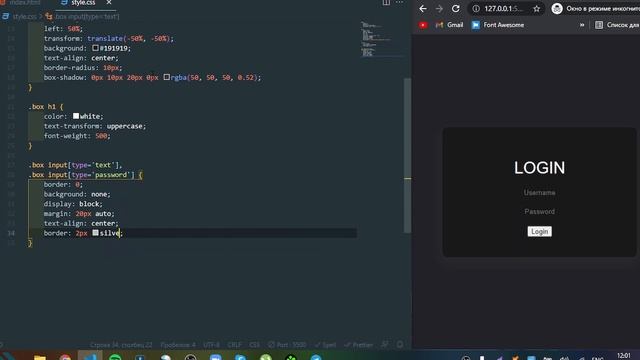Screen dimensions: 640x360
Task: Switch to the style.css tab
Action: [x=83, y=3]
